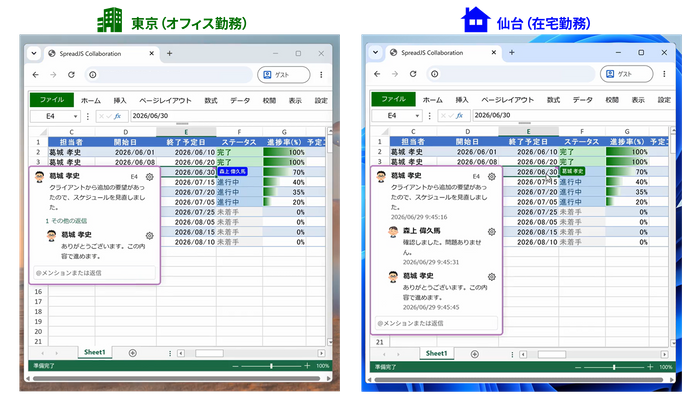This screenshot has height=394, width=700.
Task: Click the fx insert function icon in Sendai window
Action: [460, 115]
